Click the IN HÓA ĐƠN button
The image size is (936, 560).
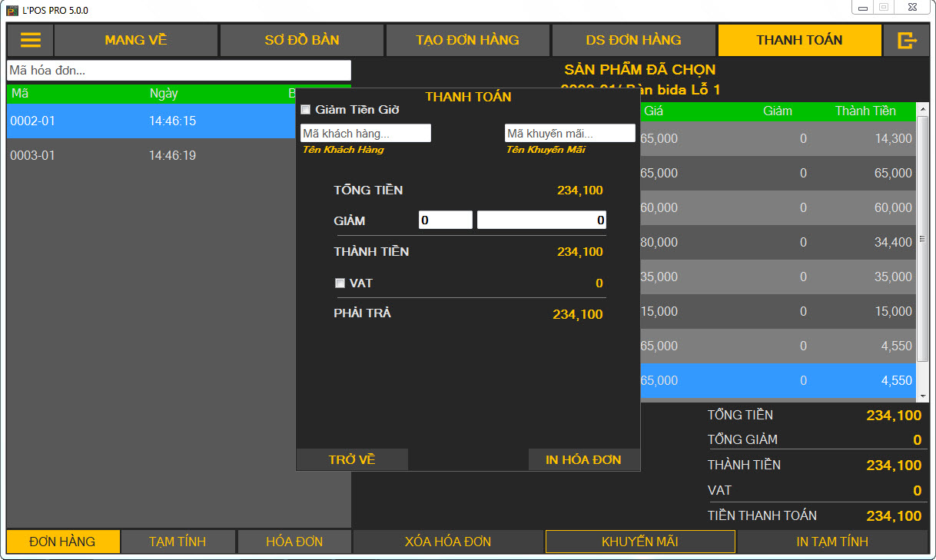coord(583,459)
